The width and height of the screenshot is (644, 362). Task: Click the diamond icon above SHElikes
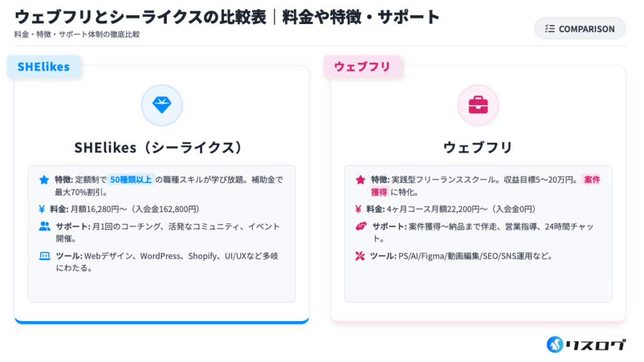click(162, 105)
